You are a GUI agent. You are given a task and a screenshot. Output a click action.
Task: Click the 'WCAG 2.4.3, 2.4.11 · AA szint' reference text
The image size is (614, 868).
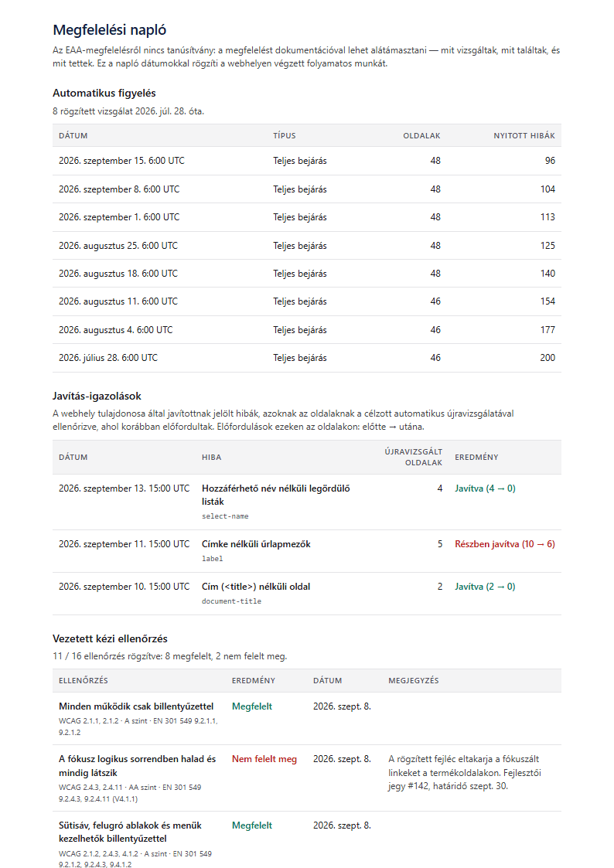[x=131, y=793]
